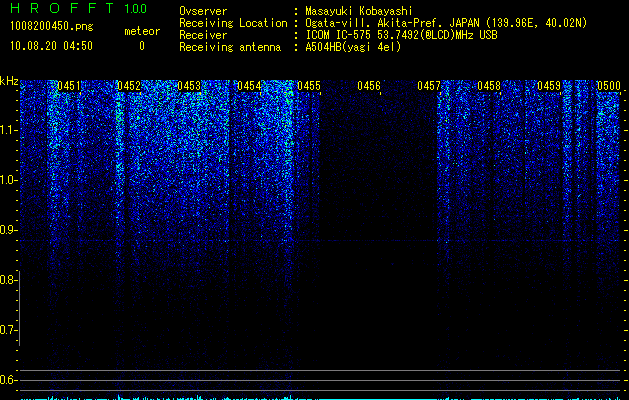
Task: Click time marker 0452
Action: 129,86
